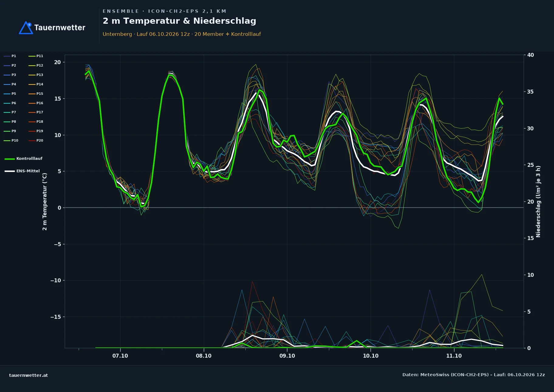This screenshot has height=392, width=554.
Task: Click the MeteoSwiss data source credit
Action: (474, 375)
